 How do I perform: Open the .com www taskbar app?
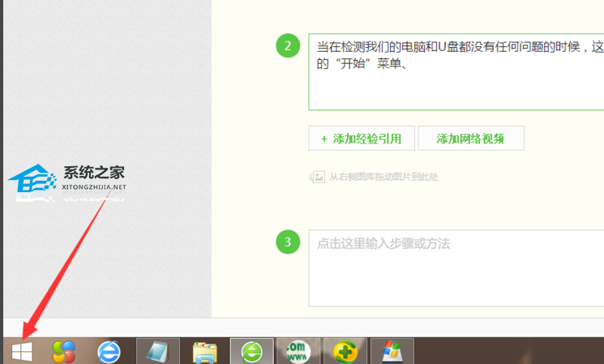point(298,351)
